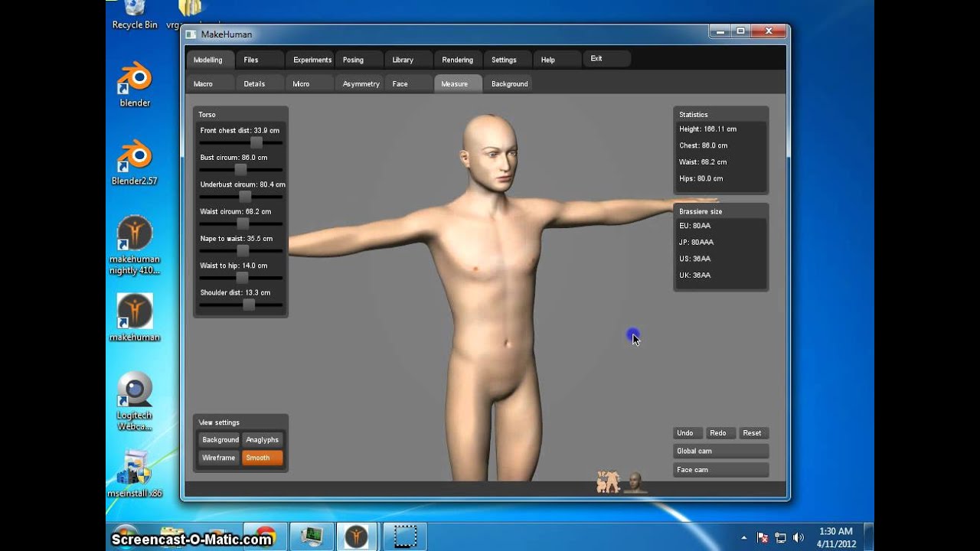980x551 pixels.
Task: Click the JP: 80AAA brassiere size
Action: 696,242
